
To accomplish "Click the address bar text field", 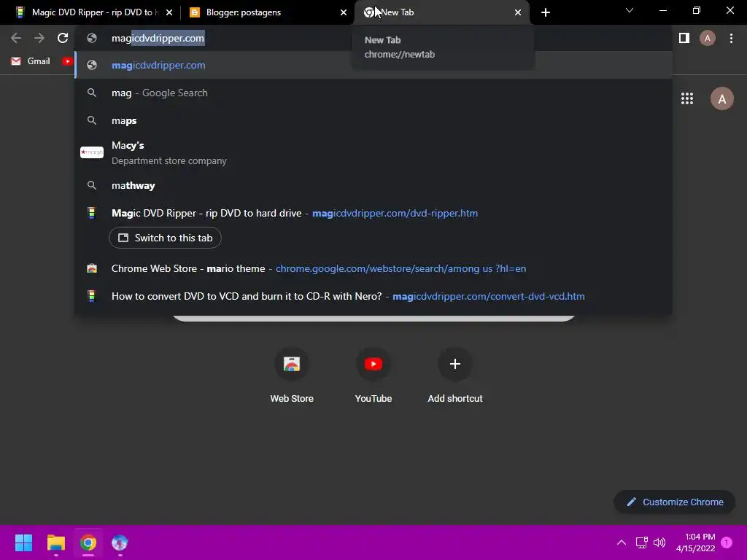I will tap(373, 38).
